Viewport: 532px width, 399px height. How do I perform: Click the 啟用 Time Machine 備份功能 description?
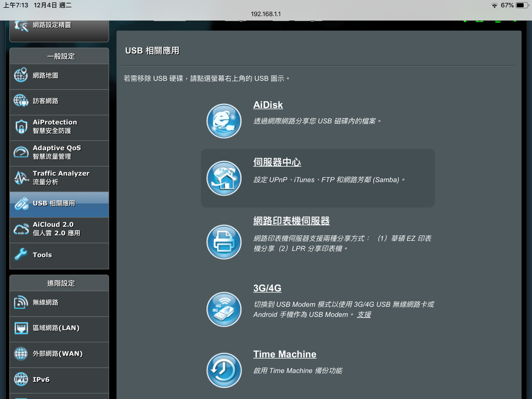[x=298, y=371]
